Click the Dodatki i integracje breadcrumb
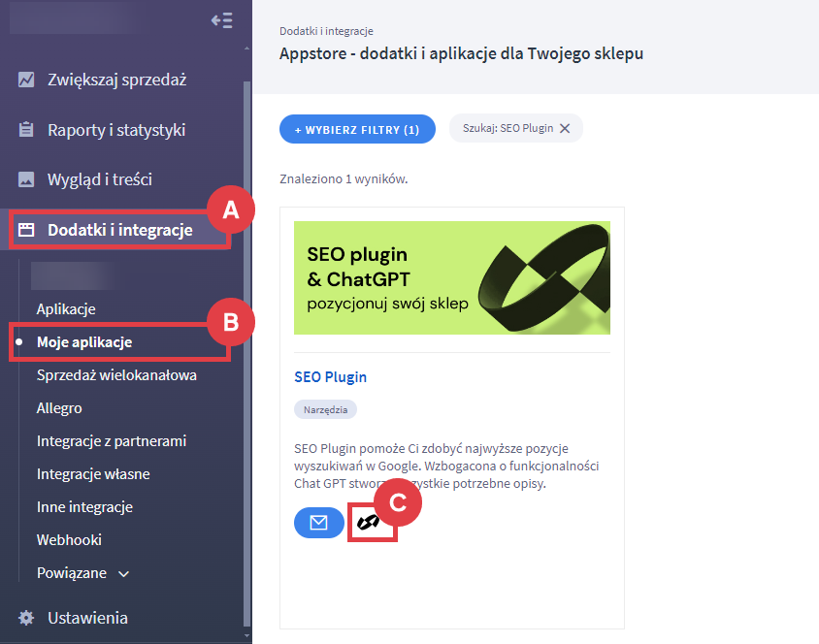 (326, 31)
